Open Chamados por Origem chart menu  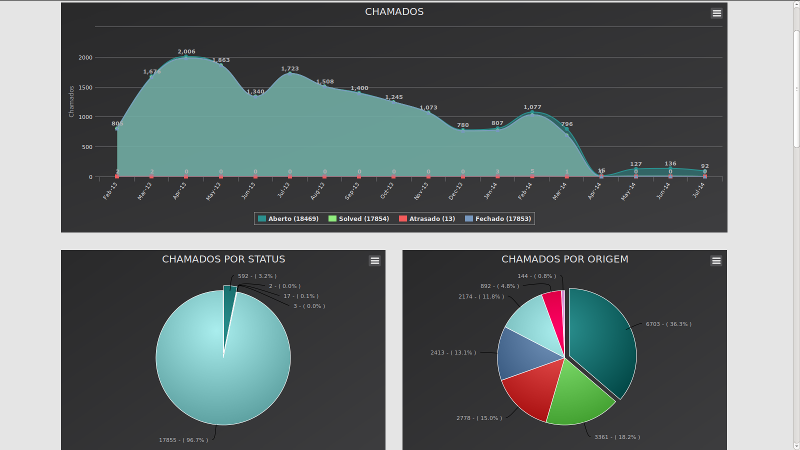(716, 260)
